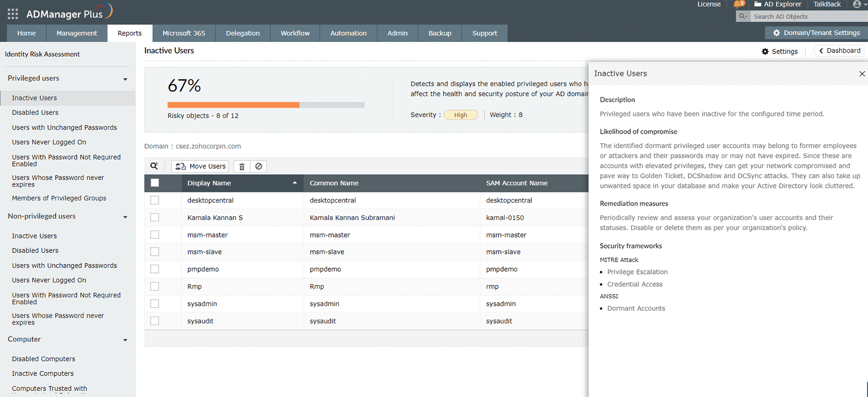
Task: Click the search icon above the table
Action: 154,166
